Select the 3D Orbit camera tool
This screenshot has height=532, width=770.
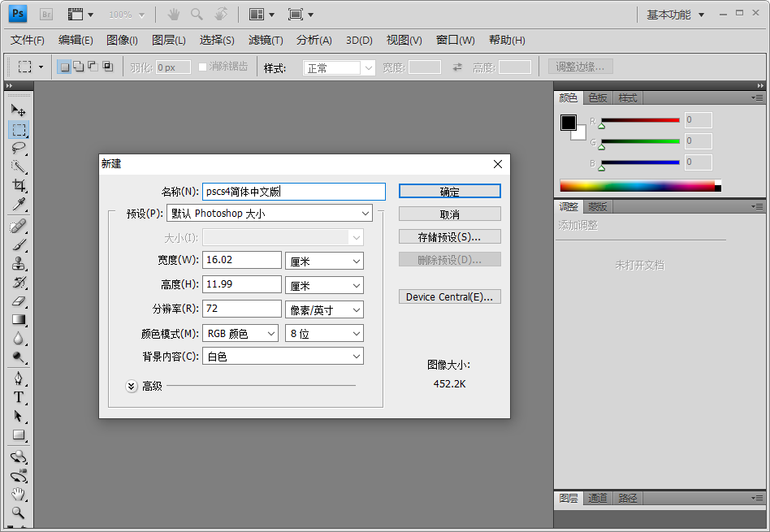click(19, 475)
